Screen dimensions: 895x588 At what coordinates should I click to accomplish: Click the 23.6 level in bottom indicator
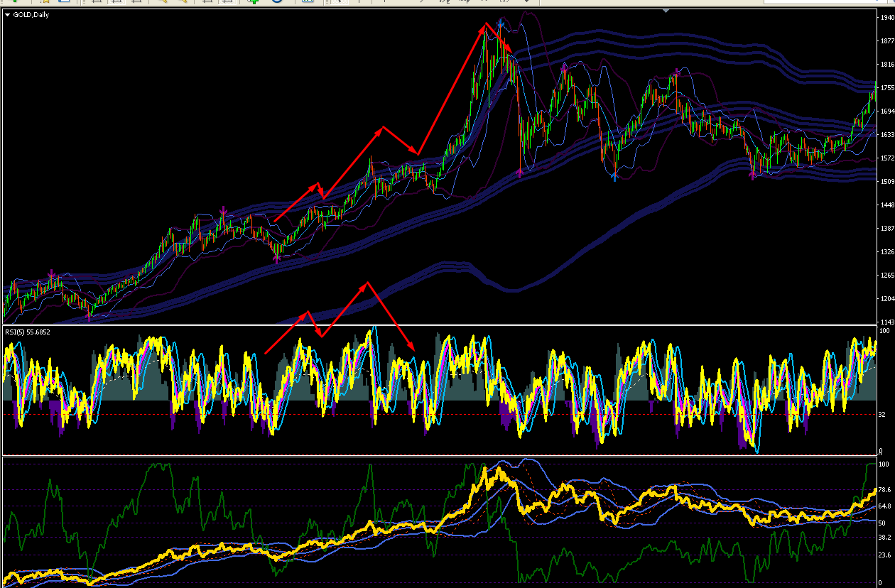point(885,555)
